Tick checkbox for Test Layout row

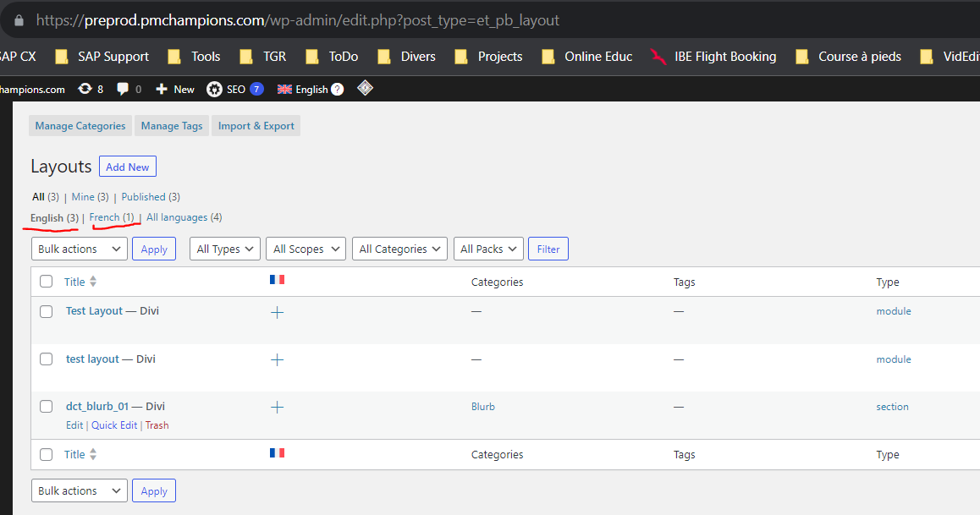(47, 311)
